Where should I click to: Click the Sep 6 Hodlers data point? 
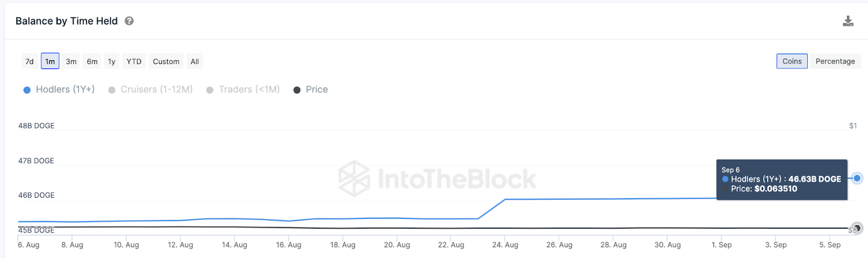pyautogui.click(x=857, y=178)
